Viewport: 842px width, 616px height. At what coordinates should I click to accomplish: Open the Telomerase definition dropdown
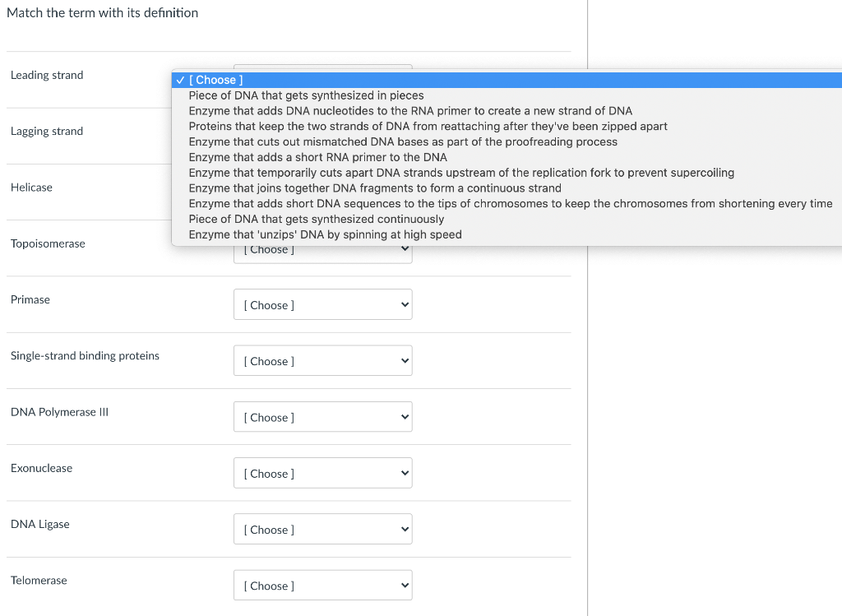(322, 586)
